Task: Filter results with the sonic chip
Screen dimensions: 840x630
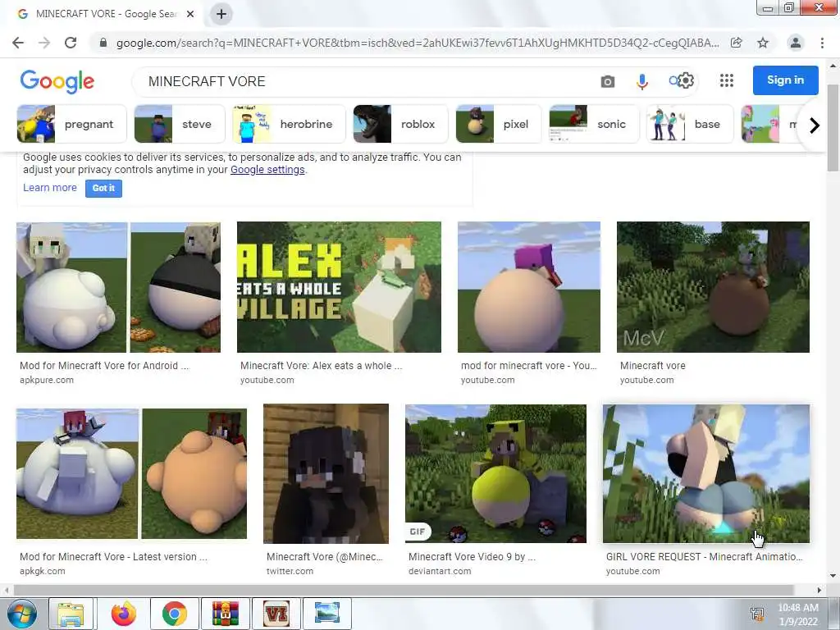Action: pyautogui.click(x=594, y=125)
